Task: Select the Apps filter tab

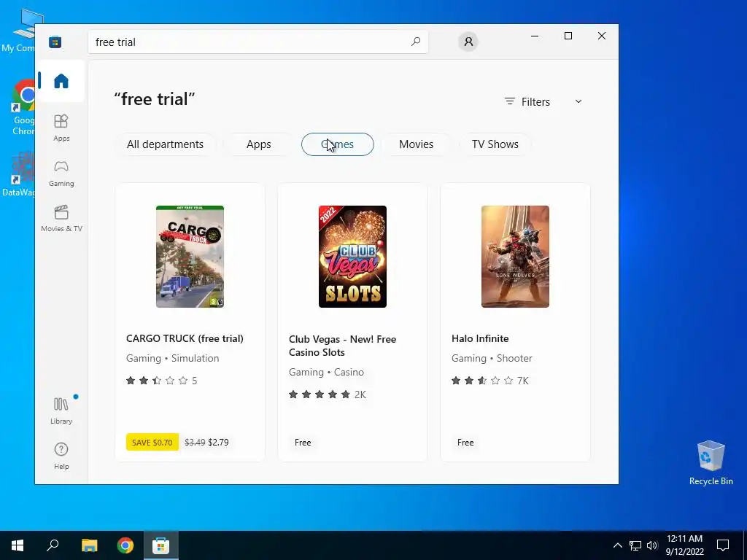Action: (x=259, y=144)
